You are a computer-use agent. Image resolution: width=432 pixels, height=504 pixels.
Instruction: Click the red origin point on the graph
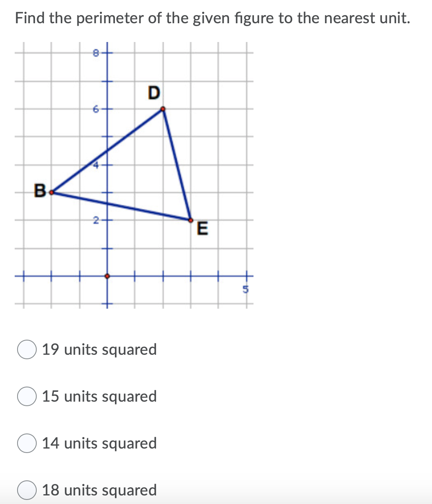pyautogui.click(x=107, y=276)
